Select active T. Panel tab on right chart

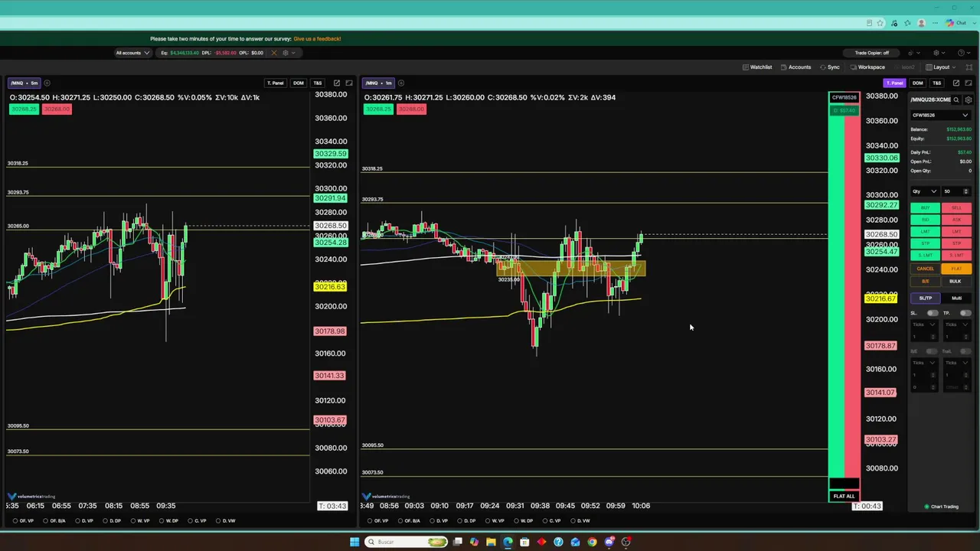pyautogui.click(x=894, y=83)
